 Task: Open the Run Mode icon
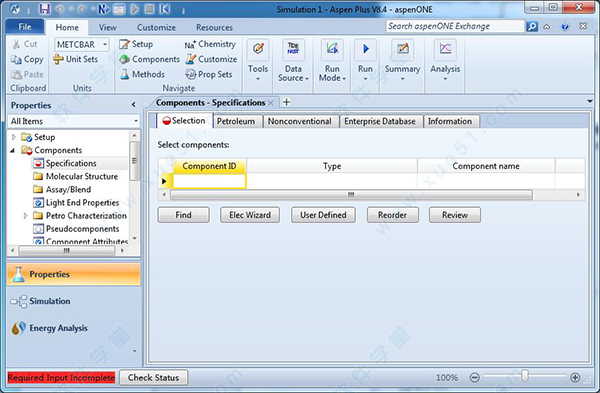tap(332, 49)
